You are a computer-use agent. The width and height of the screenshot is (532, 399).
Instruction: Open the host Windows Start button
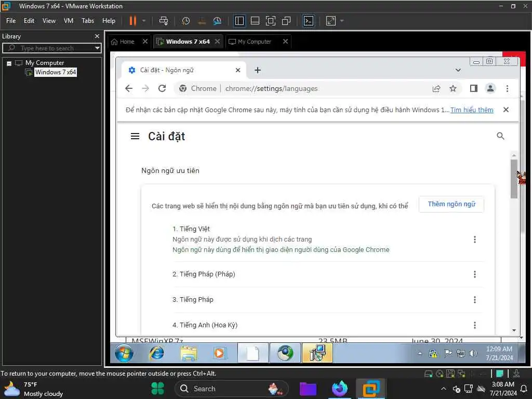pyautogui.click(x=158, y=389)
